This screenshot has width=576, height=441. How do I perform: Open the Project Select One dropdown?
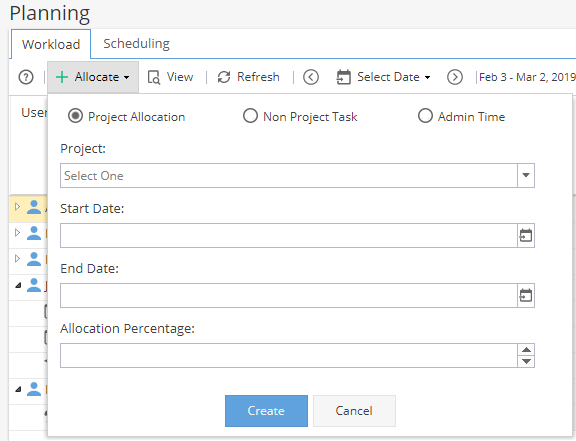click(297, 175)
